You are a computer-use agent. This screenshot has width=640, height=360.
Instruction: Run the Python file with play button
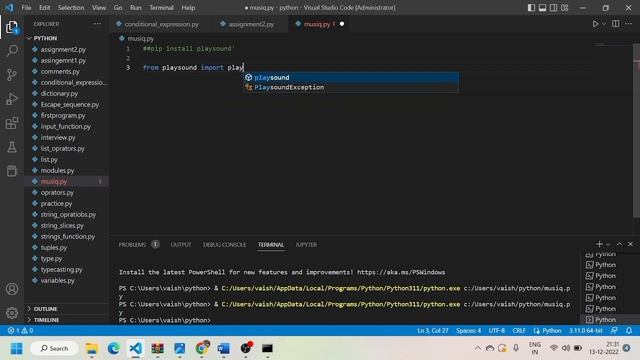point(596,24)
